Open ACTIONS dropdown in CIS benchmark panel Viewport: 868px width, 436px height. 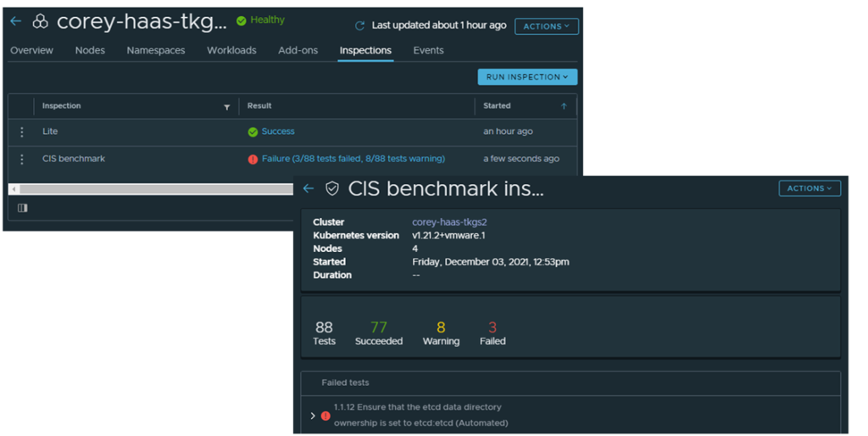810,188
